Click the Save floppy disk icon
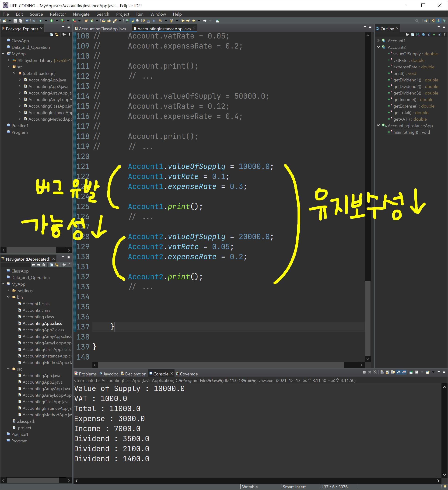This screenshot has width=448, height=490. [x=15, y=21]
